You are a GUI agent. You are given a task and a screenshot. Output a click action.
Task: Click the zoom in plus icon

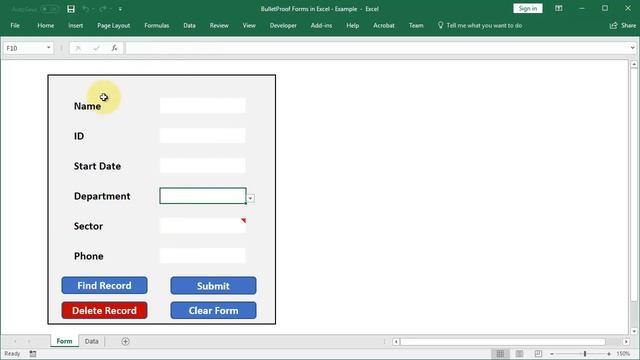[609, 354]
